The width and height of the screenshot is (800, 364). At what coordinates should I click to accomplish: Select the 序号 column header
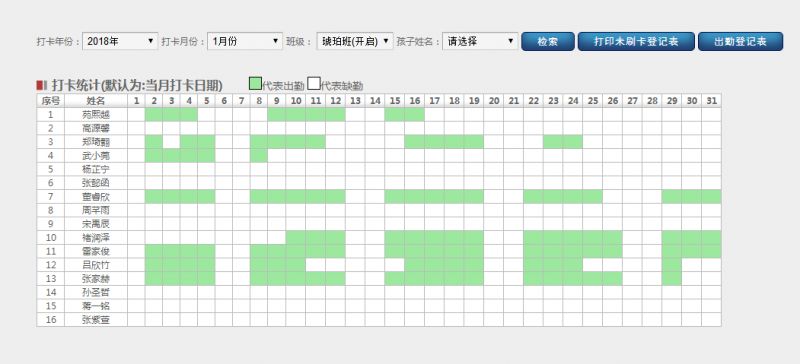point(51,101)
